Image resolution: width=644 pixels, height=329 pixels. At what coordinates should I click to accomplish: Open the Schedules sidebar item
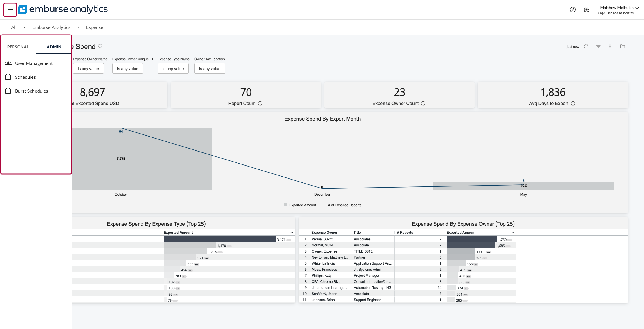[25, 77]
